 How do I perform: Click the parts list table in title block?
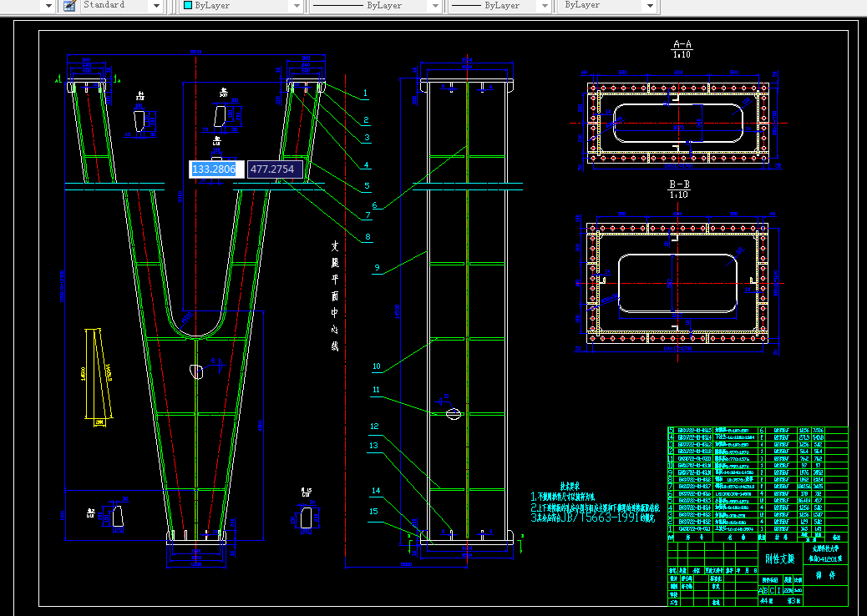tap(758, 480)
